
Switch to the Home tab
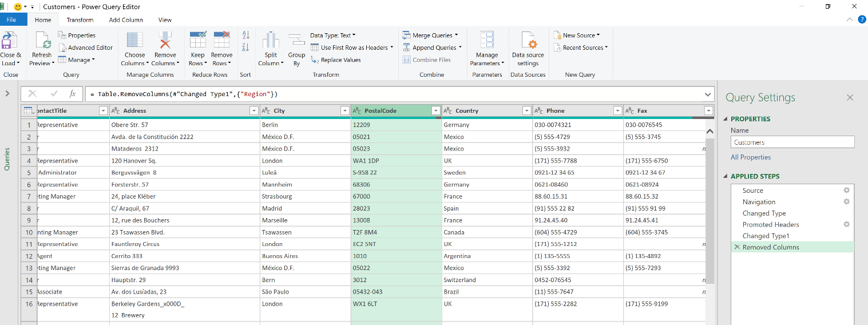(43, 20)
